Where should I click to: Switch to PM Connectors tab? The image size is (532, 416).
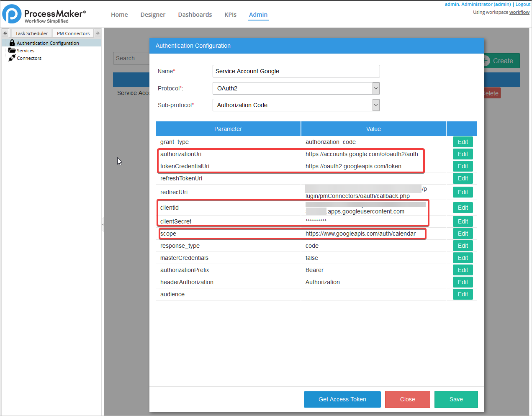(x=73, y=33)
